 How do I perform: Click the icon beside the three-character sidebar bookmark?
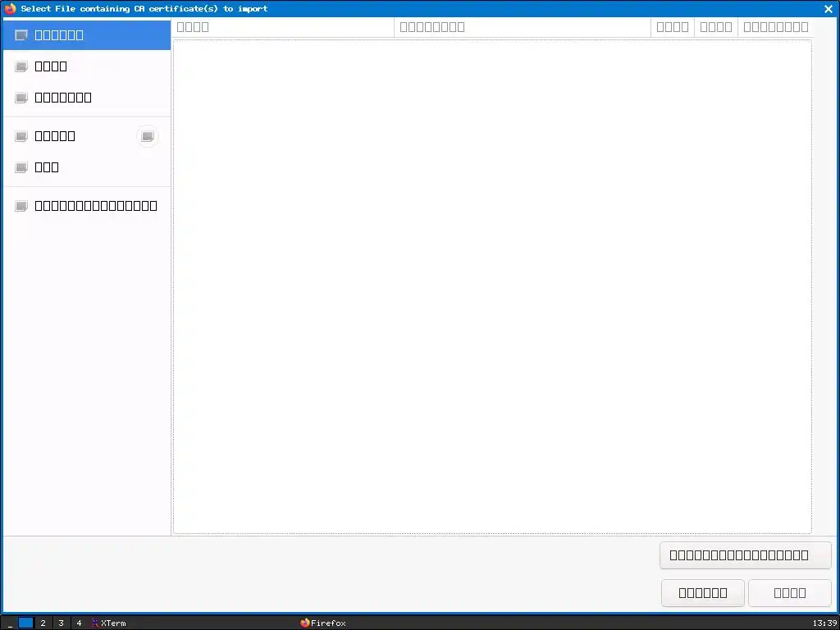point(21,167)
